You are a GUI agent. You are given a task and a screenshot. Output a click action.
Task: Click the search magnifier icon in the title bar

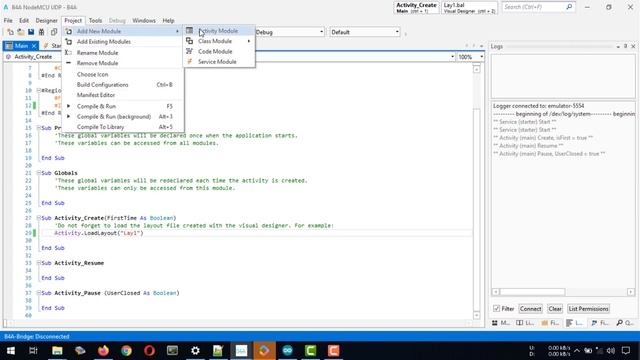pyautogui.click(x=569, y=7)
